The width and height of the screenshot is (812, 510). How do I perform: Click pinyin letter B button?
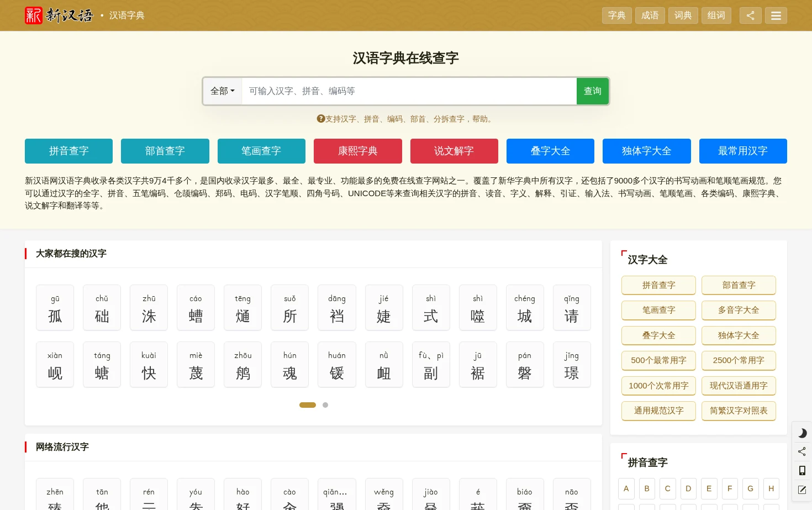[647, 488]
